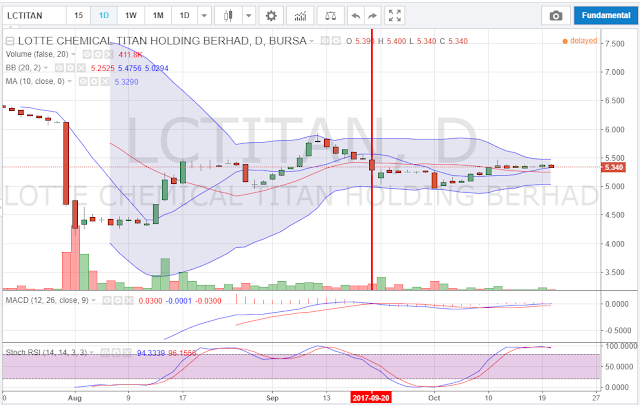Redo the chart action
This screenshot has height=405, width=640.
coord(372,16)
